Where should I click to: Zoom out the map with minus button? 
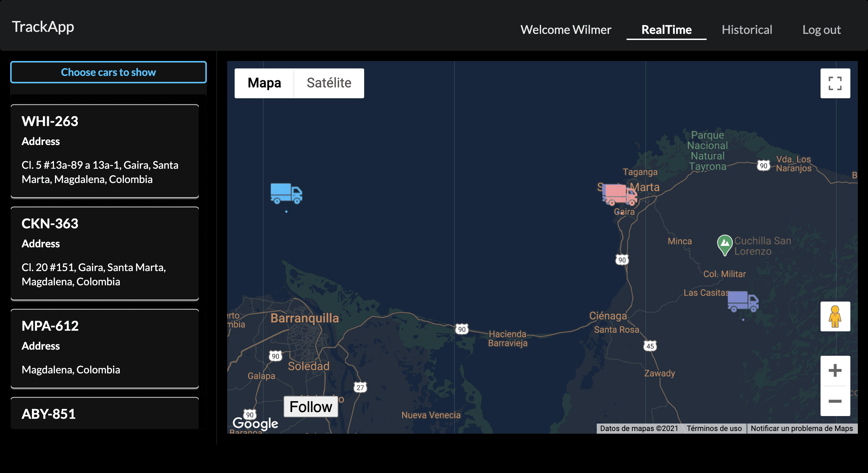(x=835, y=401)
